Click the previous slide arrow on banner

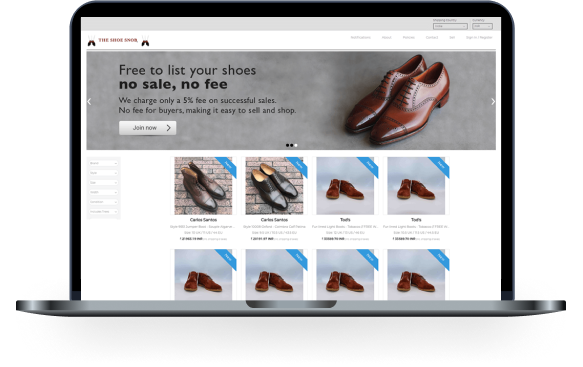tap(89, 102)
